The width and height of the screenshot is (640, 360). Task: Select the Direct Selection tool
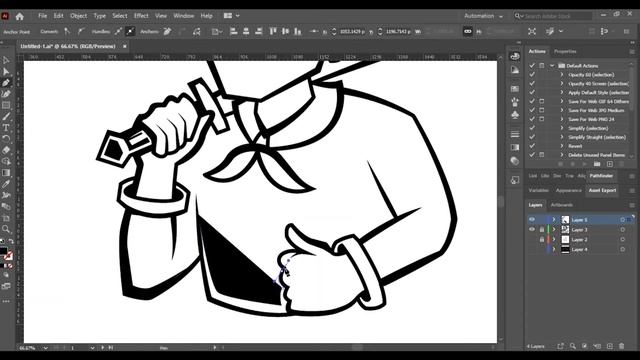point(6,72)
